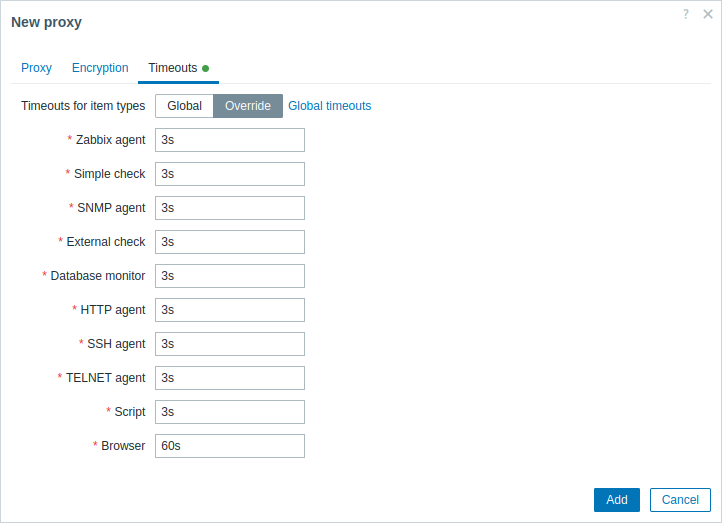
Task: Focus the Browser timeout field
Action: click(x=229, y=446)
